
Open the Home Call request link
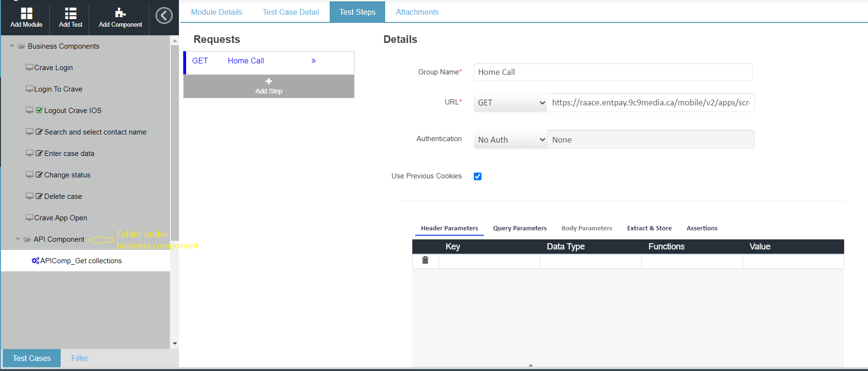pyautogui.click(x=246, y=61)
